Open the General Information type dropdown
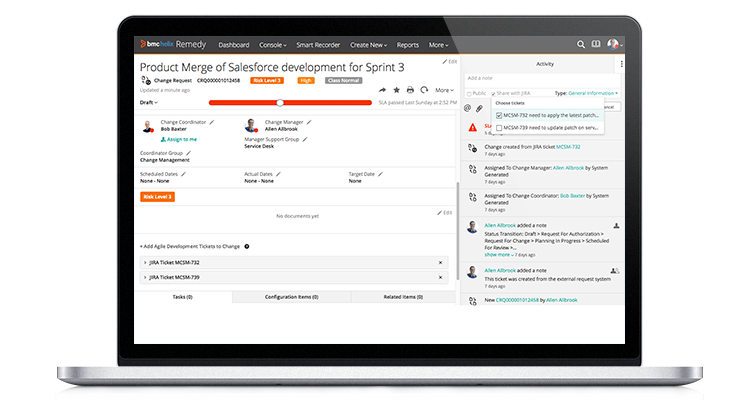 click(x=593, y=93)
